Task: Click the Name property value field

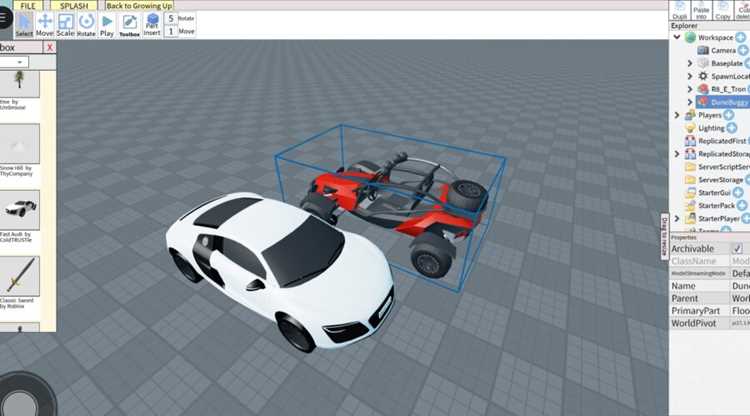Action: click(740, 285)
